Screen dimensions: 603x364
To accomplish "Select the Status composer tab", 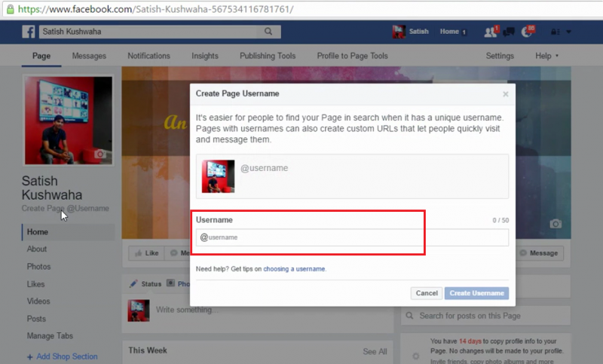I will (145, 283).
